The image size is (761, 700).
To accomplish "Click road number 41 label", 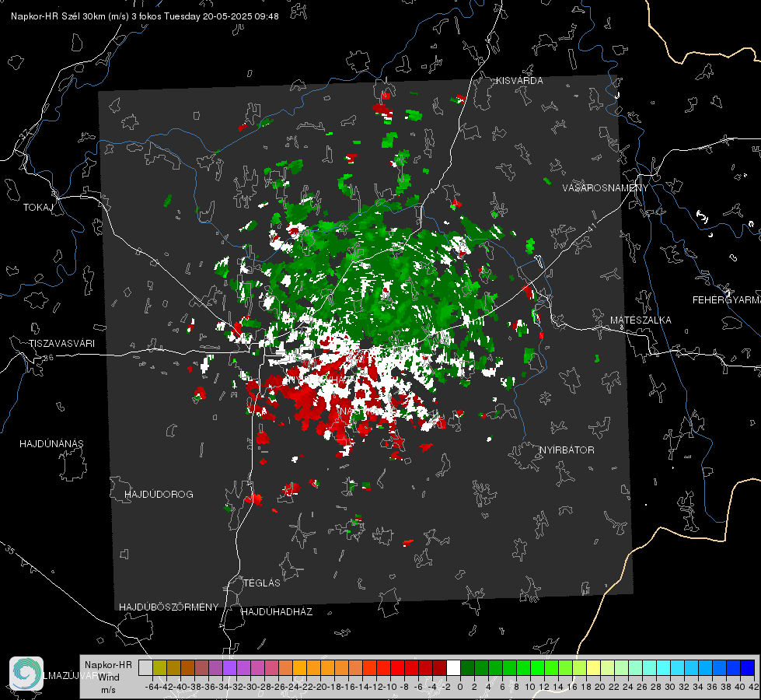I will (x=591, y=227).
